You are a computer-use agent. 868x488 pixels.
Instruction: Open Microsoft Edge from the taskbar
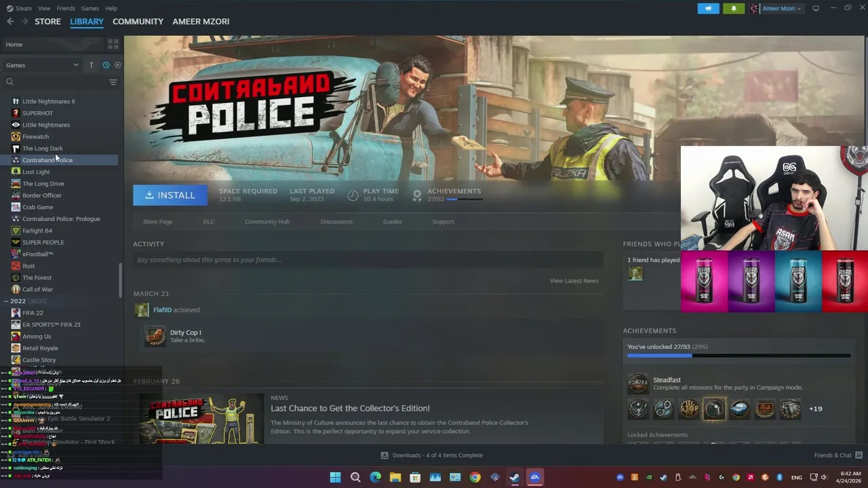[375, 477]
